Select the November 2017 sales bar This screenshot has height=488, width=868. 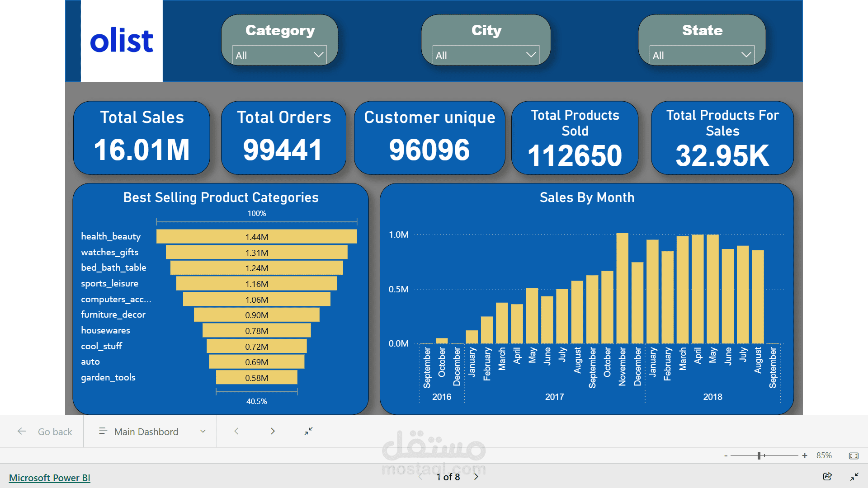pos(622,289)
